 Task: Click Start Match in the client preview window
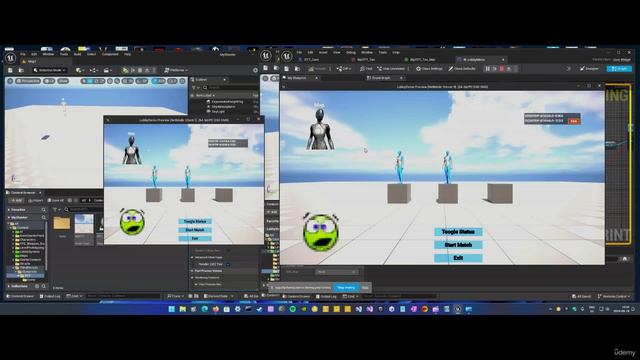pos(195,230)
